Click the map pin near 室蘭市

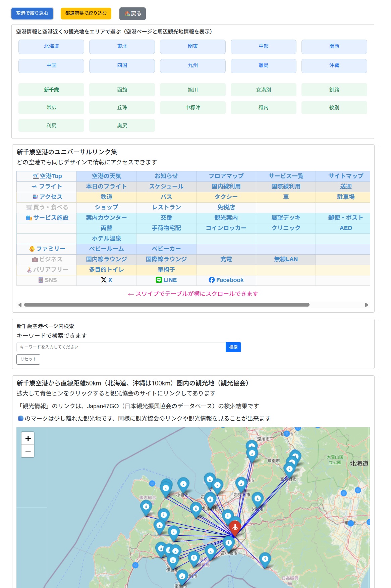point(182,577)
